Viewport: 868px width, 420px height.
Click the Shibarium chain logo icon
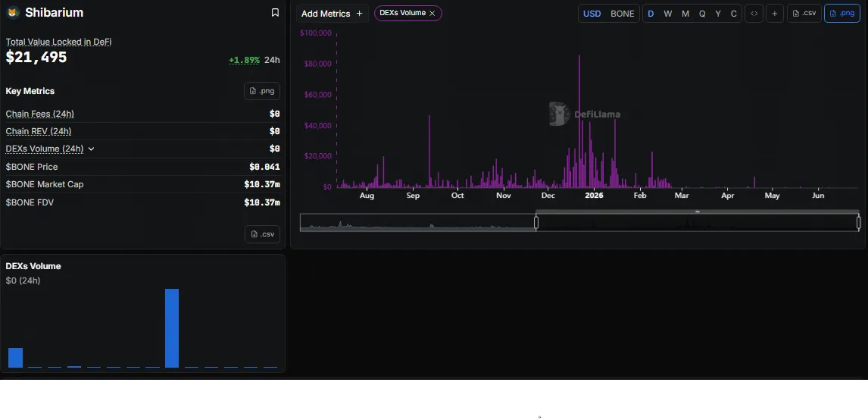coord(13,12)
